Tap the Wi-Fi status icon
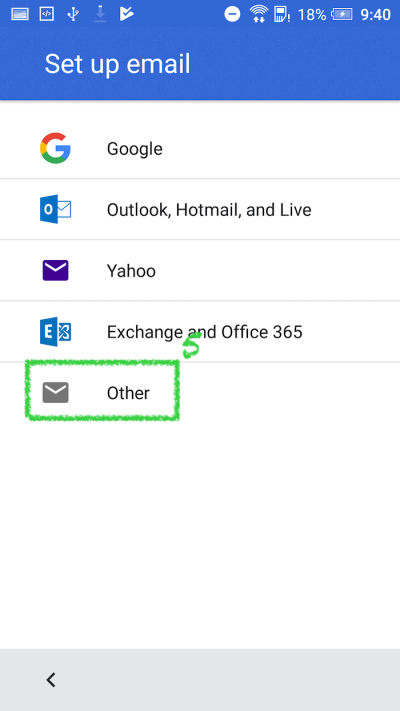The height and width of the screenshot is (711, 400). [x=259, y=15]
